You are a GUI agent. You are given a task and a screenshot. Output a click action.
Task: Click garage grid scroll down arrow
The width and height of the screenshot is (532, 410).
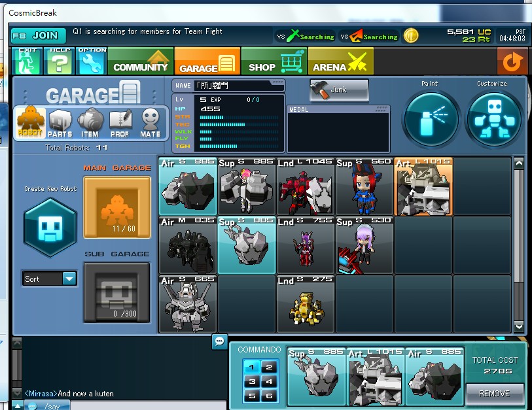tap(519, 326)
